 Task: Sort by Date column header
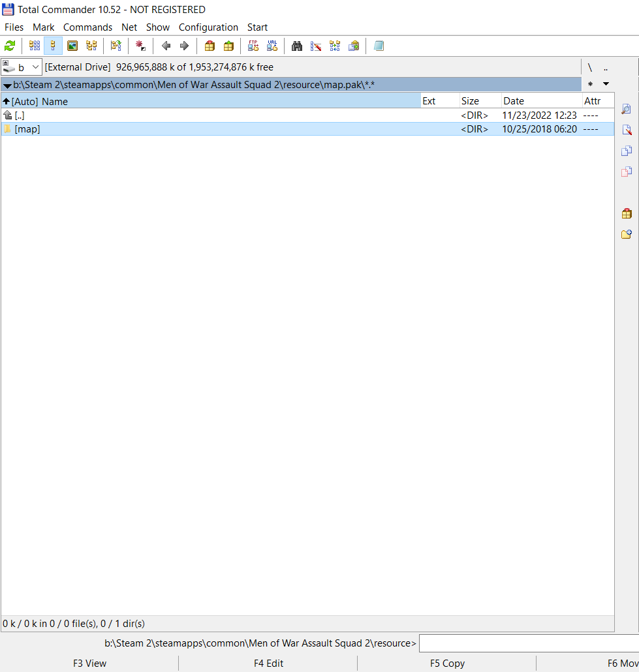(x=542, y=101)
